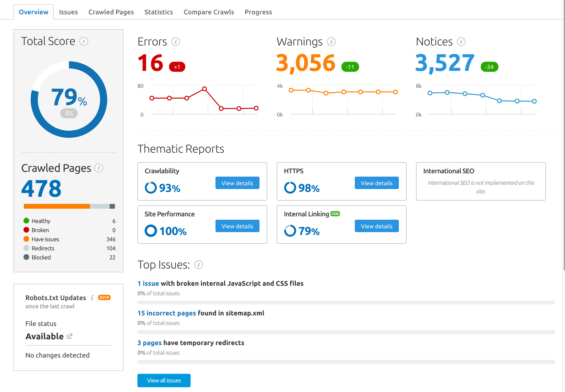View details for Internal Linking report
The height and width of the screenshot is (392, 565).
[376, 225]
